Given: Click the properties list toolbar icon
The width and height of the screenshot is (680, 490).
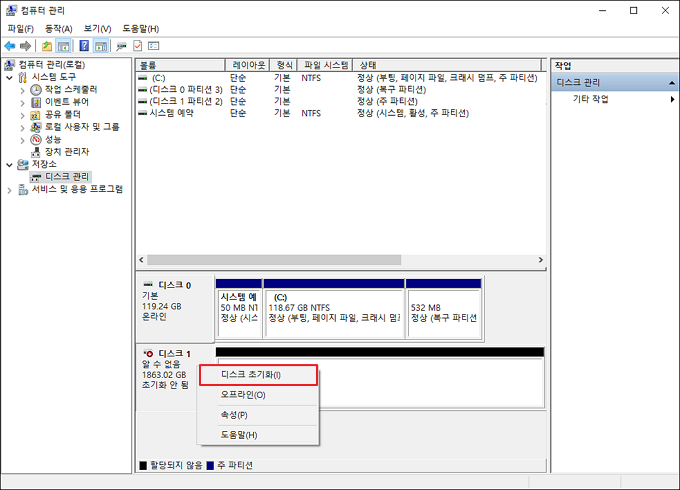Looking at the screenshot, I should point(154,46).
